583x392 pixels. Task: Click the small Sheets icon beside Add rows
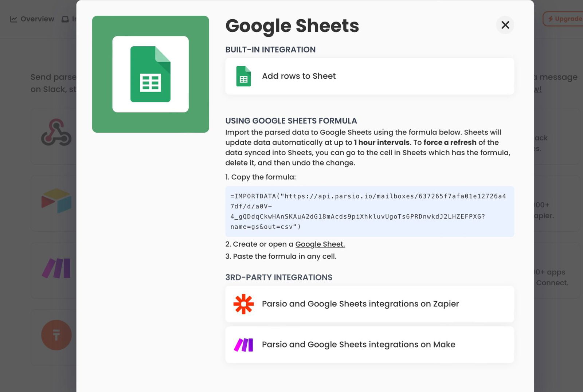pyautogui.click(x=243, y=76)
